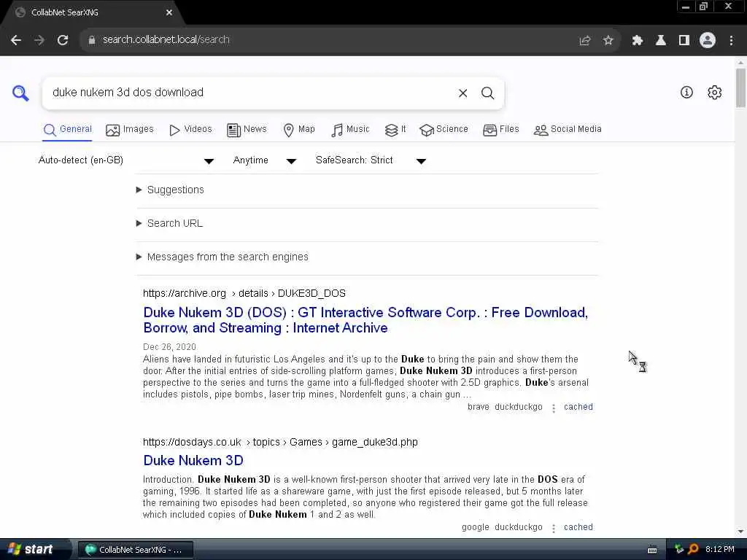747x560 pixels.
Task: Open the Auto-detect (en-GB) language dropdown
Action: tap(125, 160)
